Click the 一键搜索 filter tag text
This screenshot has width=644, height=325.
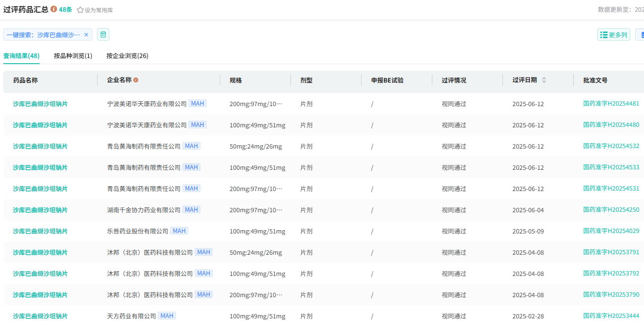click(43, 35)
